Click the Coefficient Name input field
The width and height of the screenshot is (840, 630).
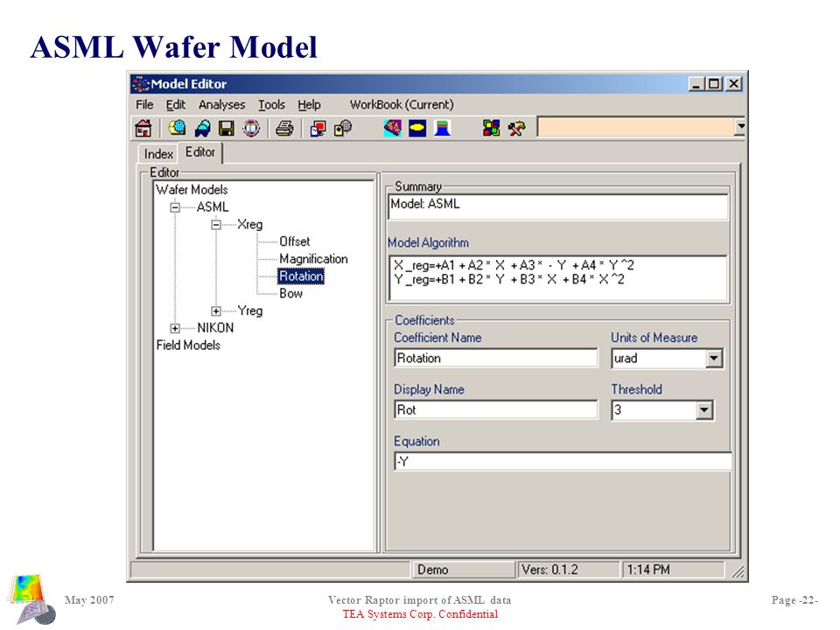click(x=496, y=358)
